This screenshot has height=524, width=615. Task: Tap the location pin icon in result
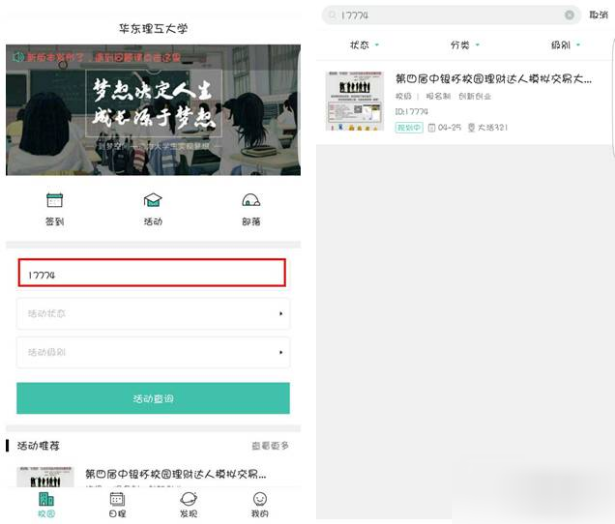point(471,127)
